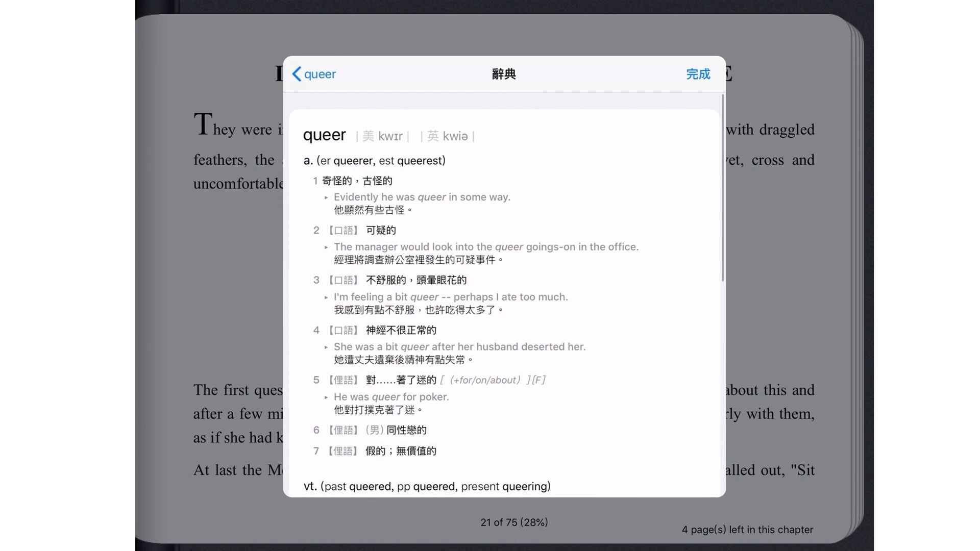Select definition 7 假的；無價值的
This screenshot has height=551, width=980.
click(x=401, y=451)
